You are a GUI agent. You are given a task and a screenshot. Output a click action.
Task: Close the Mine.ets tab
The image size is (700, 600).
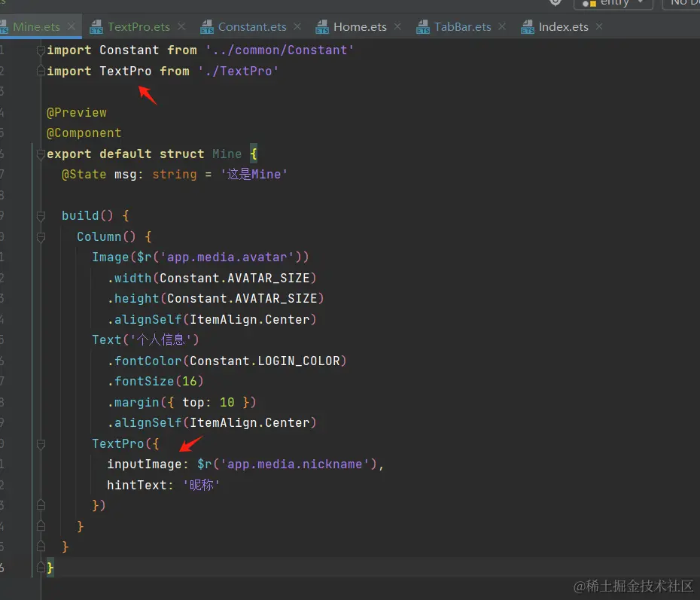click(x=72, y=27)
